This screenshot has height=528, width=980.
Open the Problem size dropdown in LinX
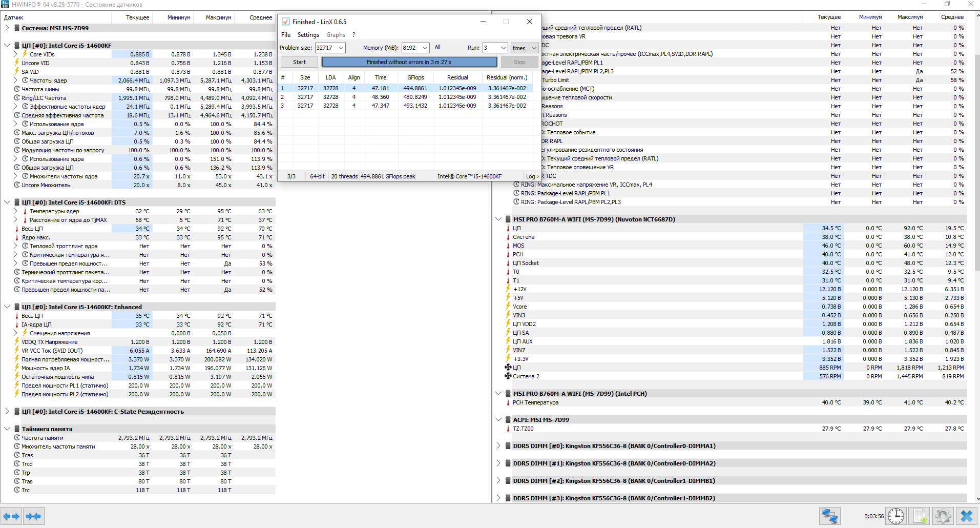point(341,48)
